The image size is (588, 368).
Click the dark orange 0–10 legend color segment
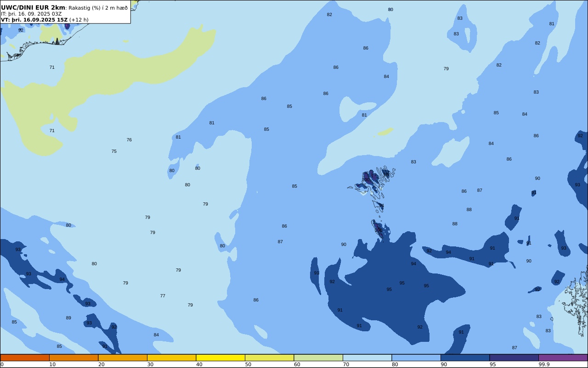25,357
